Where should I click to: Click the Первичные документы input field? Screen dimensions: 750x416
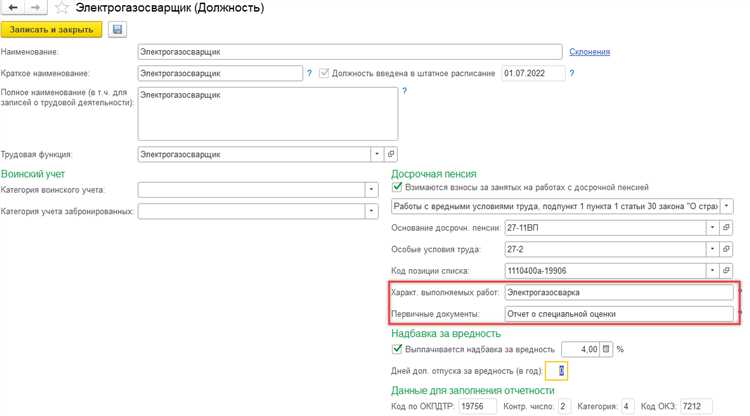[618, 314]
